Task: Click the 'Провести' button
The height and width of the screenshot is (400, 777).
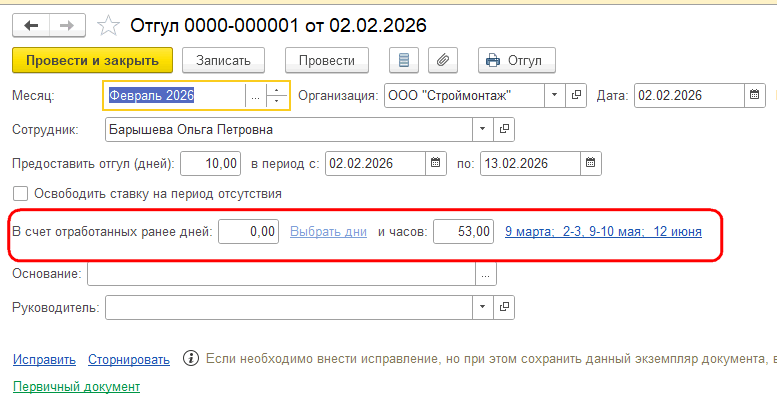Action: 327,60
